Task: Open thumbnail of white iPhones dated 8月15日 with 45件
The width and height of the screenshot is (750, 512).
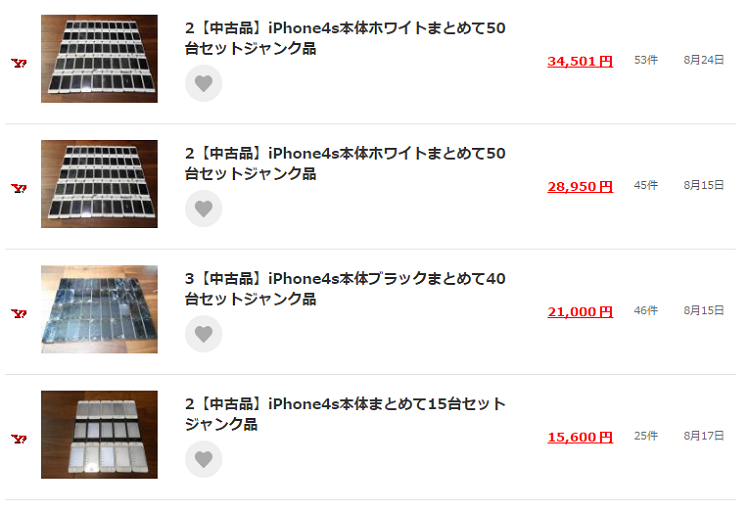Action: pos(99,184)
